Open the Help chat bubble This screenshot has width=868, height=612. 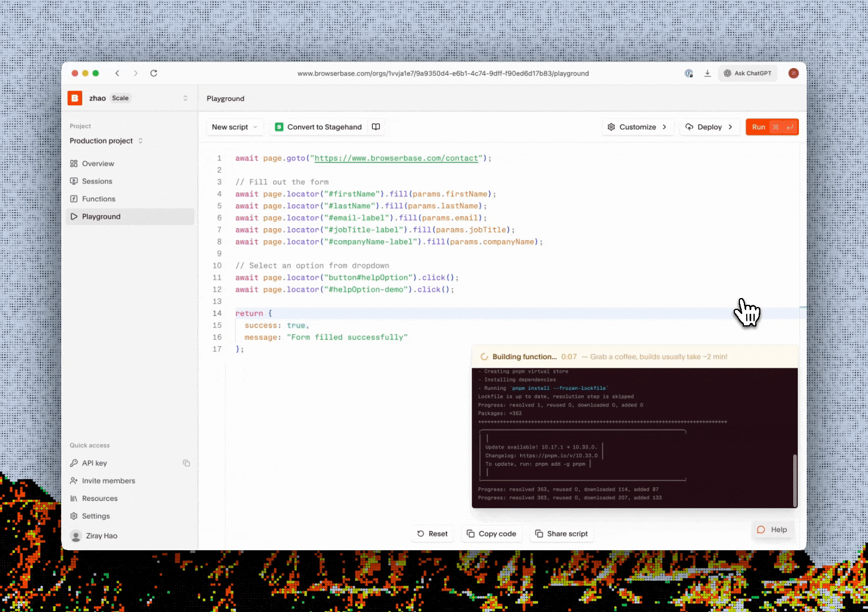pos(772,530)
